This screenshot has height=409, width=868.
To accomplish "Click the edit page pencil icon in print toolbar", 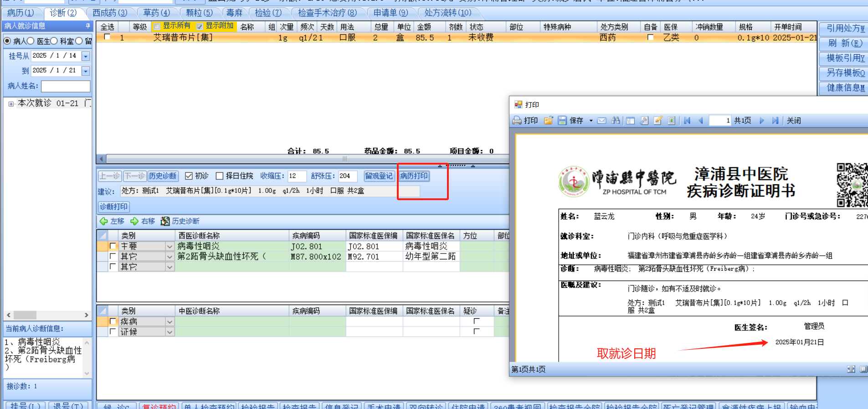I will [658, 120].
